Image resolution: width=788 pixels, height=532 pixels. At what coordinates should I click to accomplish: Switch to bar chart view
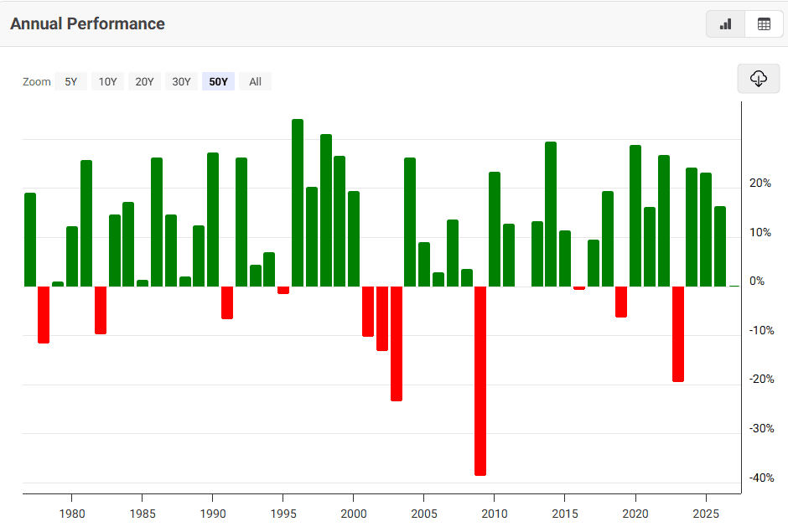click(725, 24)
